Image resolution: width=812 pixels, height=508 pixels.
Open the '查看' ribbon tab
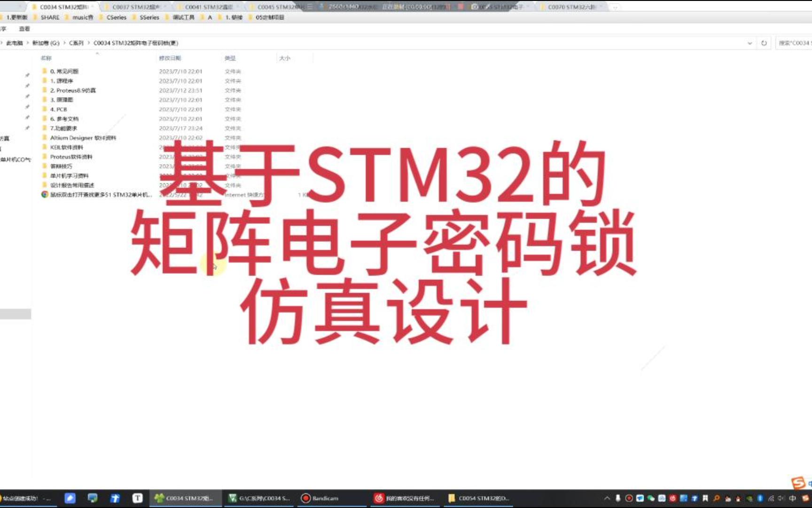pyautogui.click(x=24, y=29)
